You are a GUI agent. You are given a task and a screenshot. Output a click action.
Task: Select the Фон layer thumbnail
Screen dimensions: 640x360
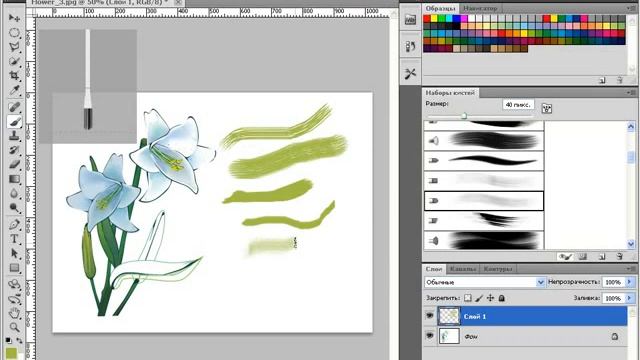click(x=449, y=336)
